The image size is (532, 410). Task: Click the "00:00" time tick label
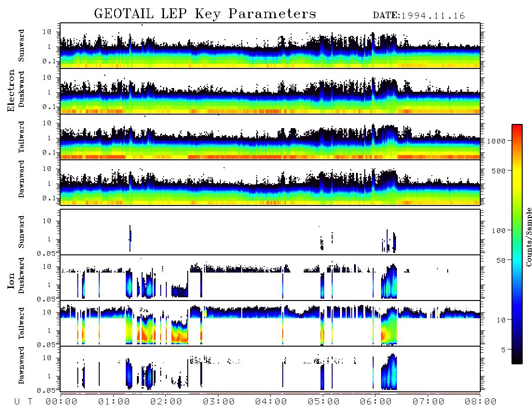point(61,402)
